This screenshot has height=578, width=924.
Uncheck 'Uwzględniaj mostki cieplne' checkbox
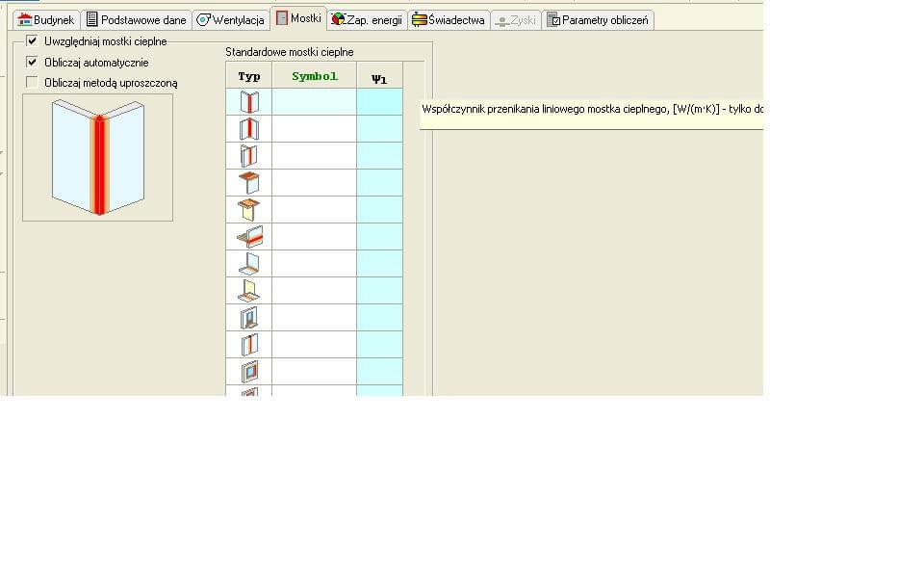(33, 41)
